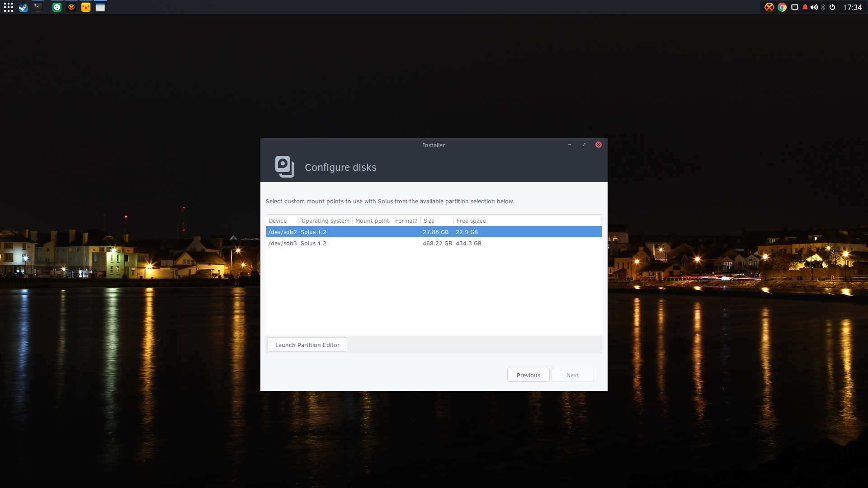Toggle the Format? cell for /dev/sdb3

click(406, 243)
